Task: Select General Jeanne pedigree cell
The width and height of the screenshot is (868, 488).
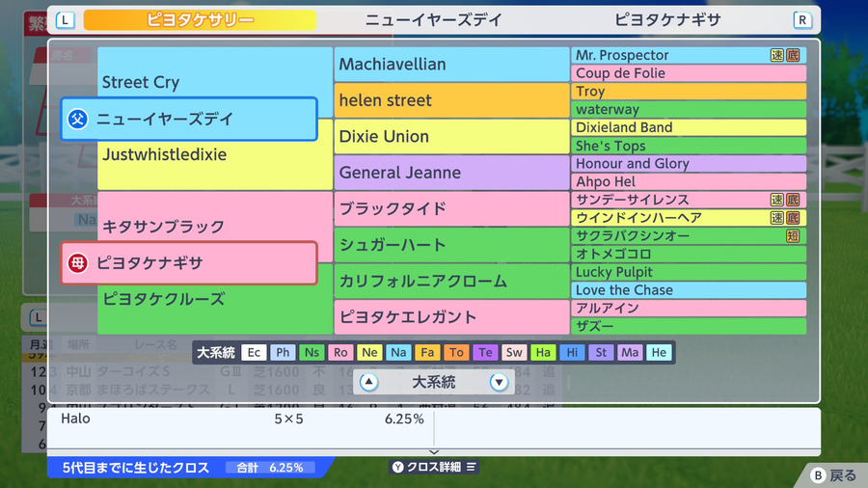Action: 451,173
